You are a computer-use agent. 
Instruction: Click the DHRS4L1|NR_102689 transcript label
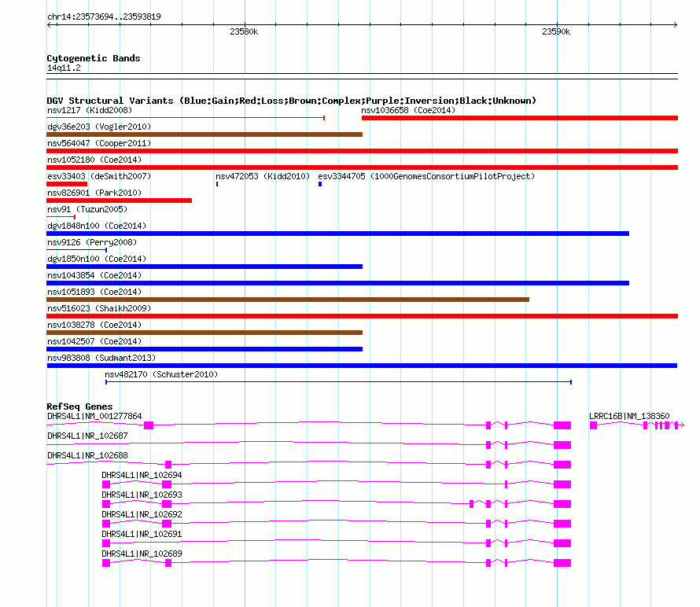[x=142, y=554]
